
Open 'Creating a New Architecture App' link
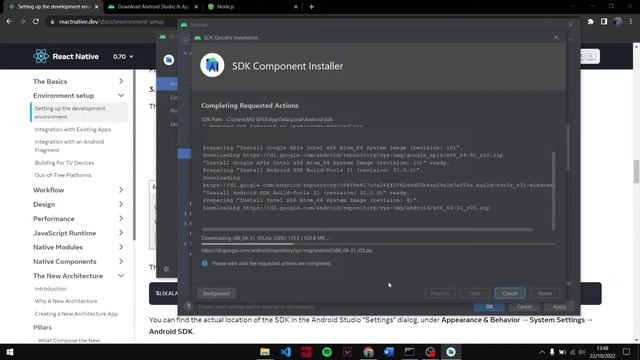coord(76,313)
